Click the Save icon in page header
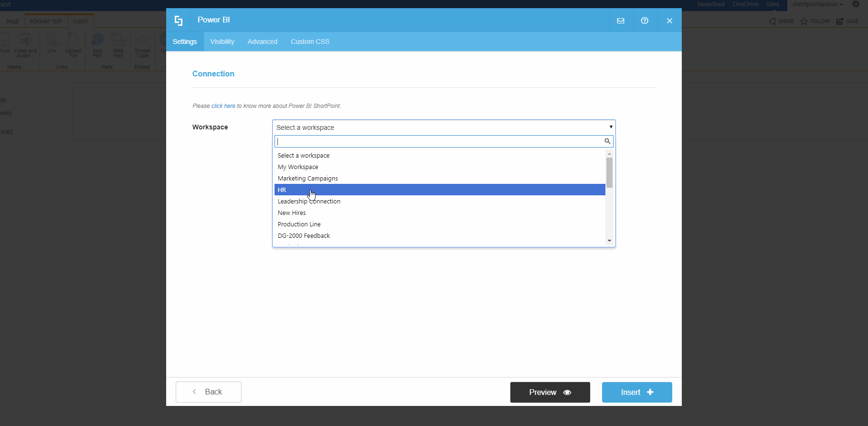Image resolution: width=868 pixels, height=426 pixels. [x=840, y=21]
